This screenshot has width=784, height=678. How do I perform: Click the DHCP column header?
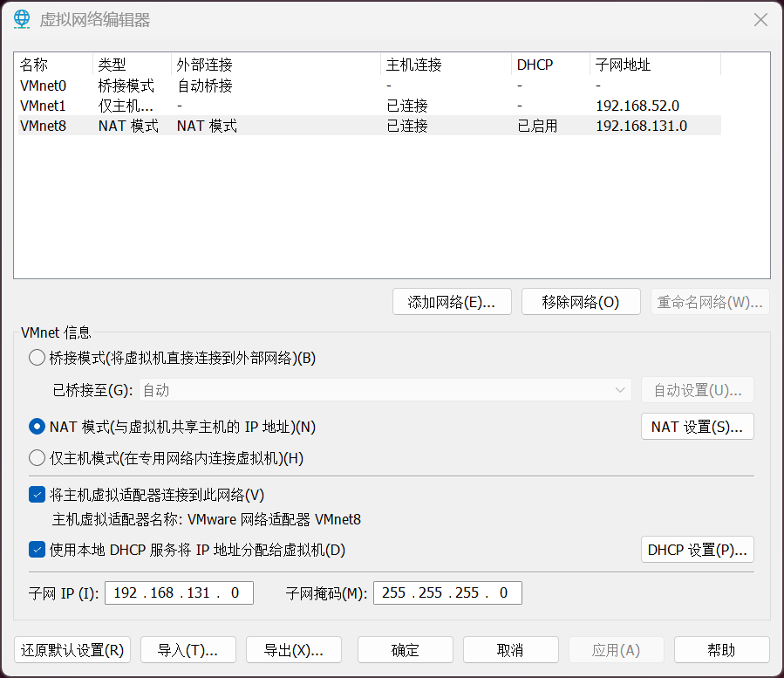[x=551, y=65]
